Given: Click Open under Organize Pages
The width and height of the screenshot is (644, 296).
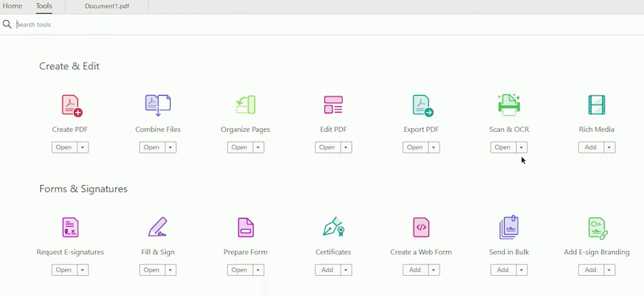Looking at the screenshot, I should 240,147.
